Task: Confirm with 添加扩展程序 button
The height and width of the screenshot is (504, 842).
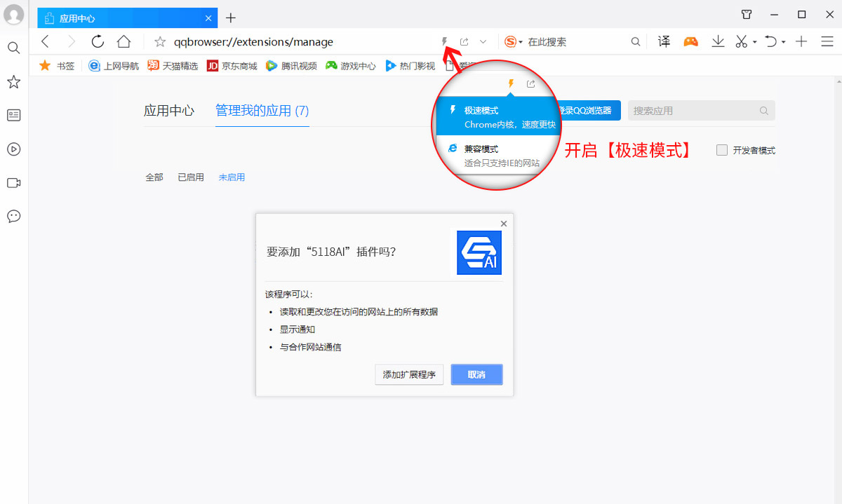Action: [409, 374]
